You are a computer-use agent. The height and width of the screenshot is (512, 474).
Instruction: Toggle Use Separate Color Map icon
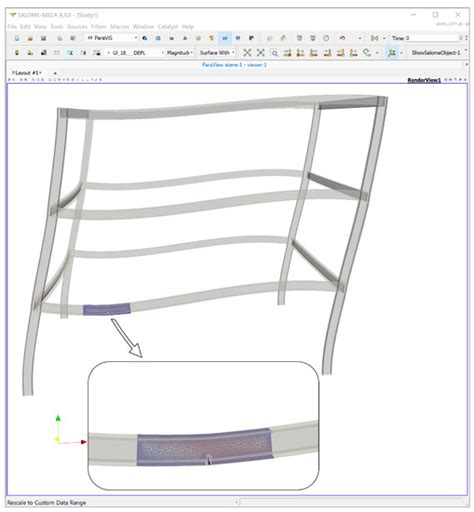click(44, 53)
